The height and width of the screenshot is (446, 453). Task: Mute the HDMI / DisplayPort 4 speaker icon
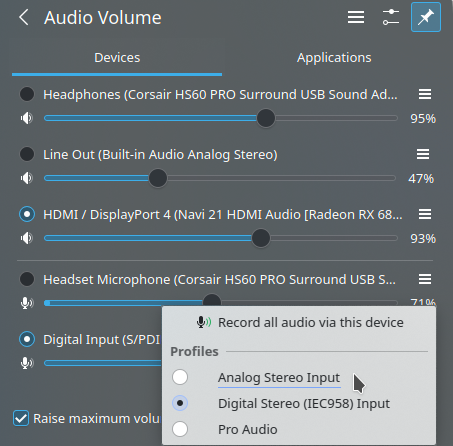tap(27, 238)
